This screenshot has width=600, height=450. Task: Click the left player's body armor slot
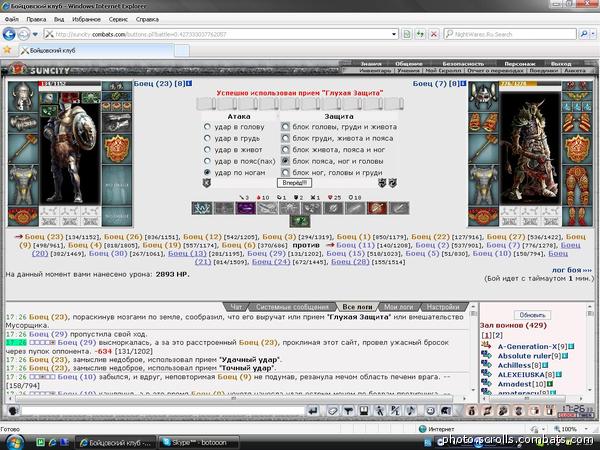pos(23,185)
